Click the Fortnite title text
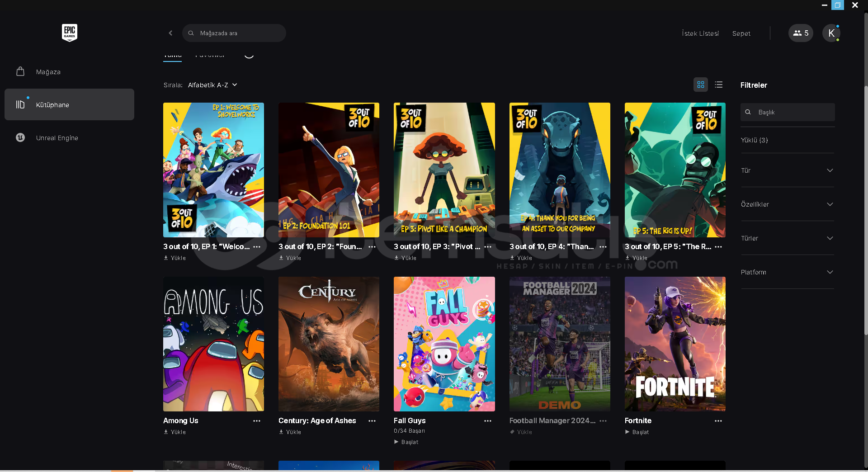Viewport: 868px width, 472px height. pyautogui.click(x=638, y=421)
